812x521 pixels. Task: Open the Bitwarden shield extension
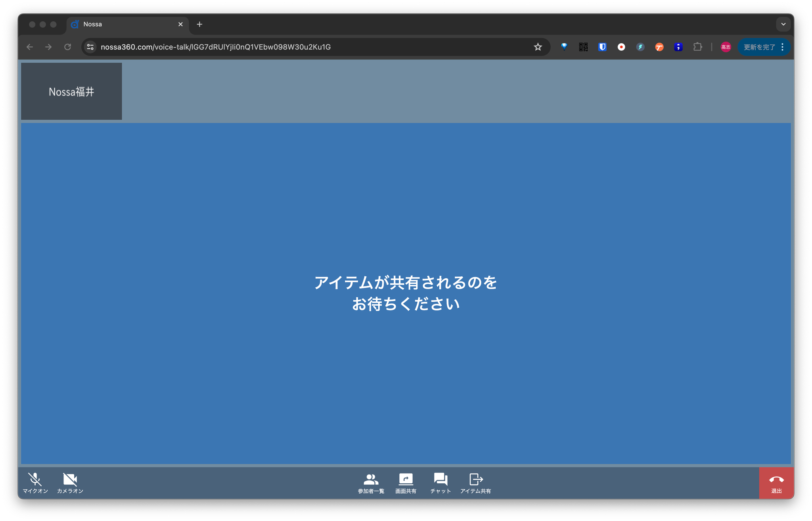[602, 47]
